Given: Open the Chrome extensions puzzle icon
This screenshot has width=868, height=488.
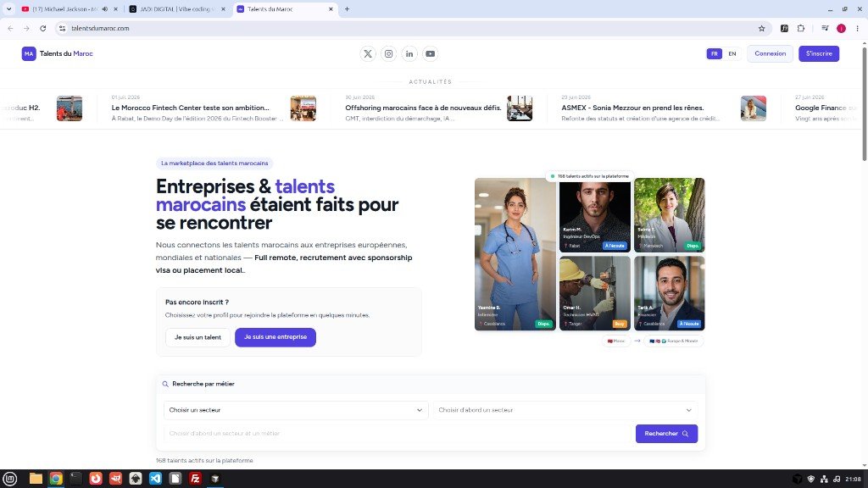Looking at the screenshot, I should pyautogui.click(x=800, y=28).
